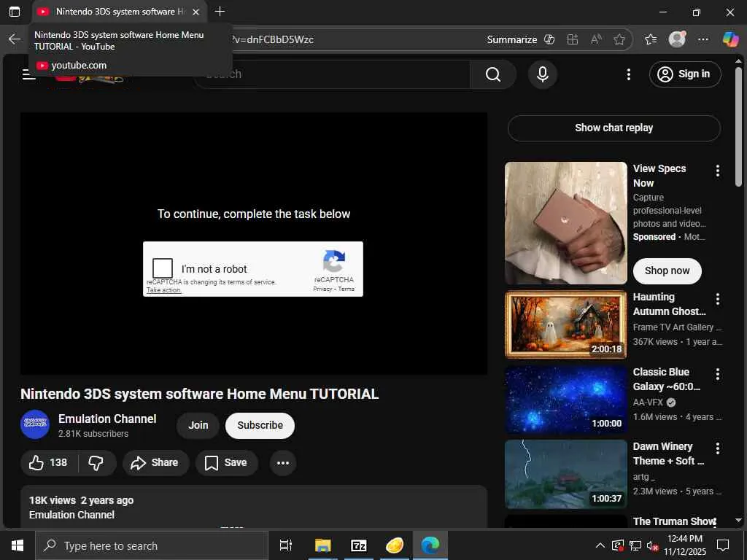747x560 pixels.
Task: Click reCAPTCHA Take action link
Action: 164,290
